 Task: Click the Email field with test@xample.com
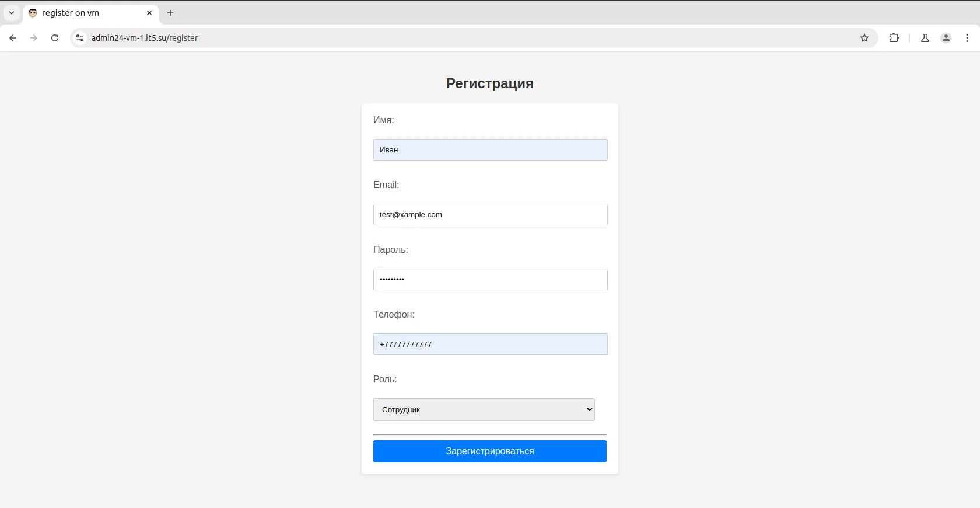coord(491,215)
